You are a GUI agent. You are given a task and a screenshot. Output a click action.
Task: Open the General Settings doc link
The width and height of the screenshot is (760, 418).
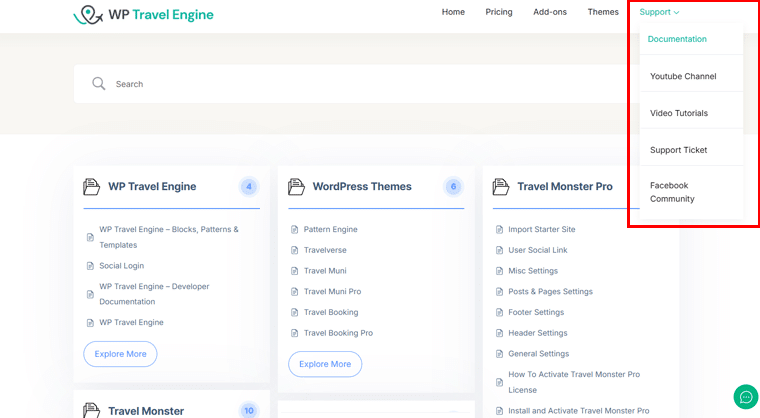538,354
